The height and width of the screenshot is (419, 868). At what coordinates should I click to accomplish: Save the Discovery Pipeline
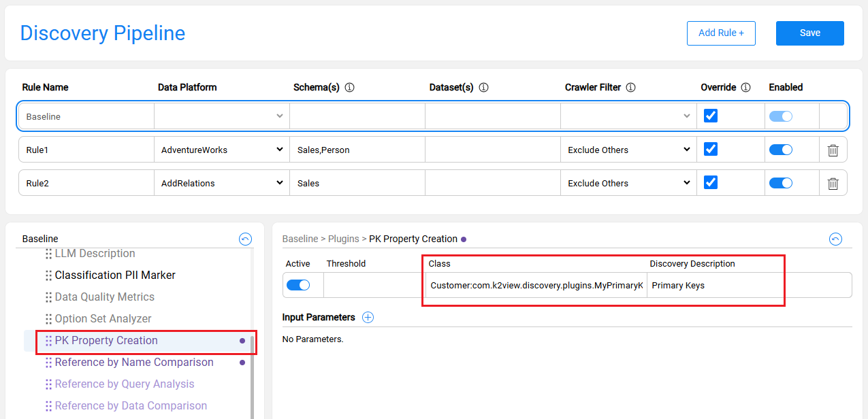(809, 33)
